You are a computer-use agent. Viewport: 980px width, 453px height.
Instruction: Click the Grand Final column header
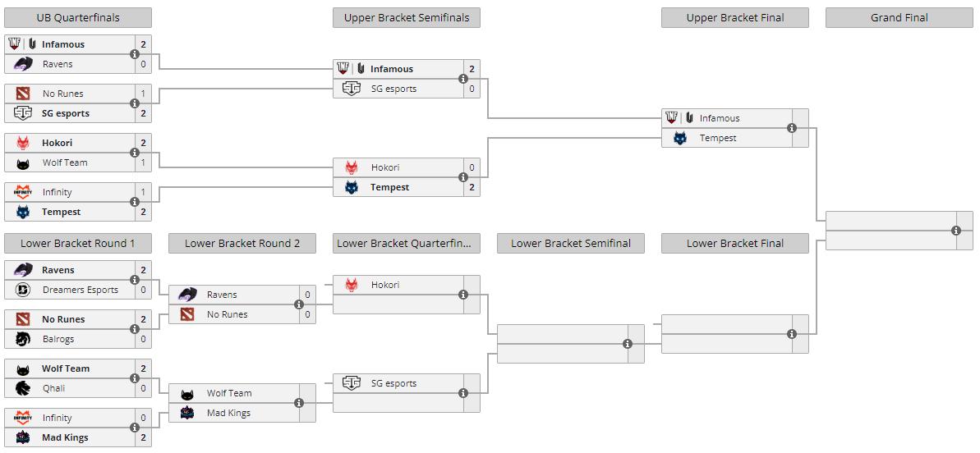(899, 18)
